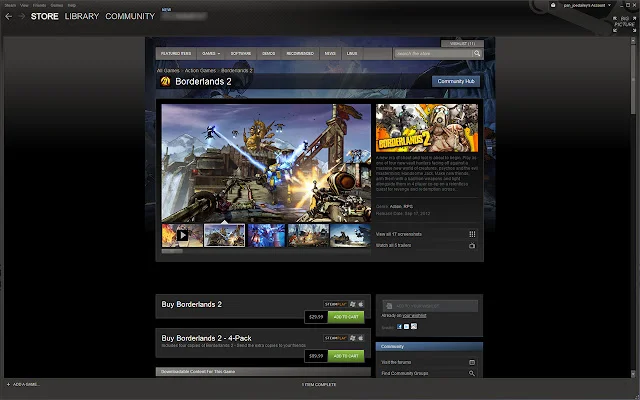Screen dimensions: 640x400
Task: Click the thumbnail strip scrollbar handle
Action: (x=172, y=251)
